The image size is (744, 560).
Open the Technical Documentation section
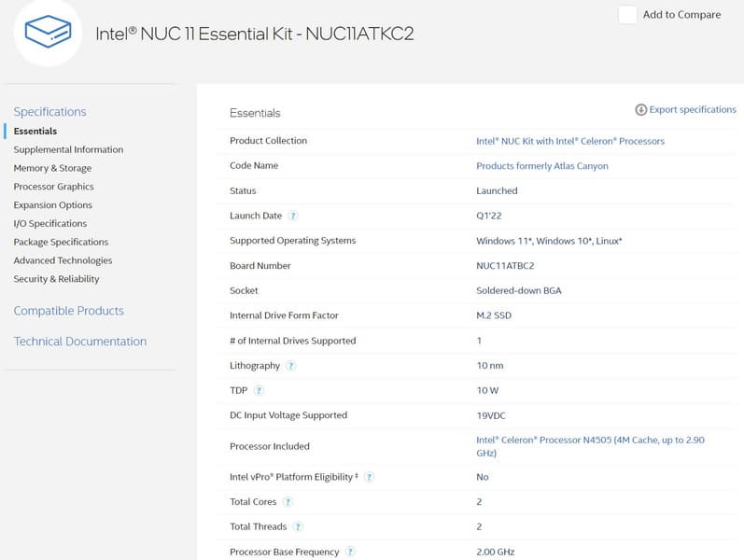[x=79, y=342]
